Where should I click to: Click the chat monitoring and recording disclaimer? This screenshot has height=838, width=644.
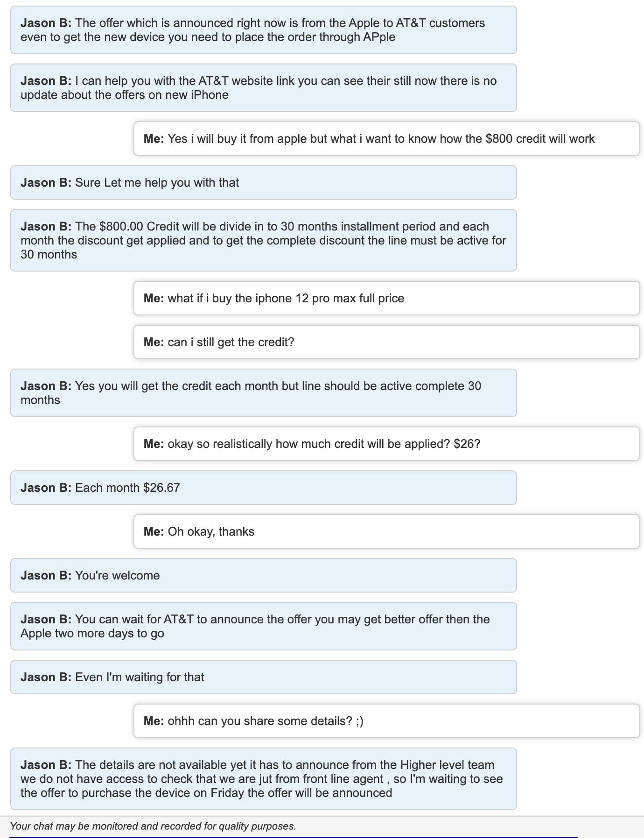tap(153, 826)
